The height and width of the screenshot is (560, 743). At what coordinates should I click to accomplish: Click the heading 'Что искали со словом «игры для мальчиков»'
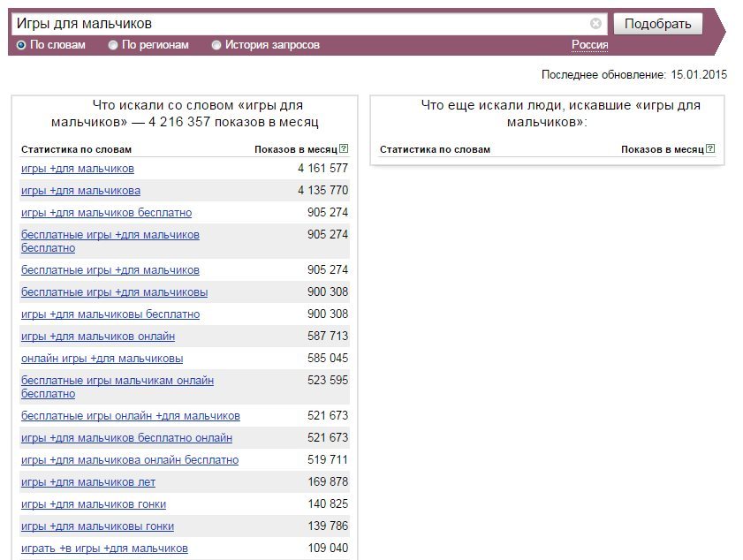185,114
